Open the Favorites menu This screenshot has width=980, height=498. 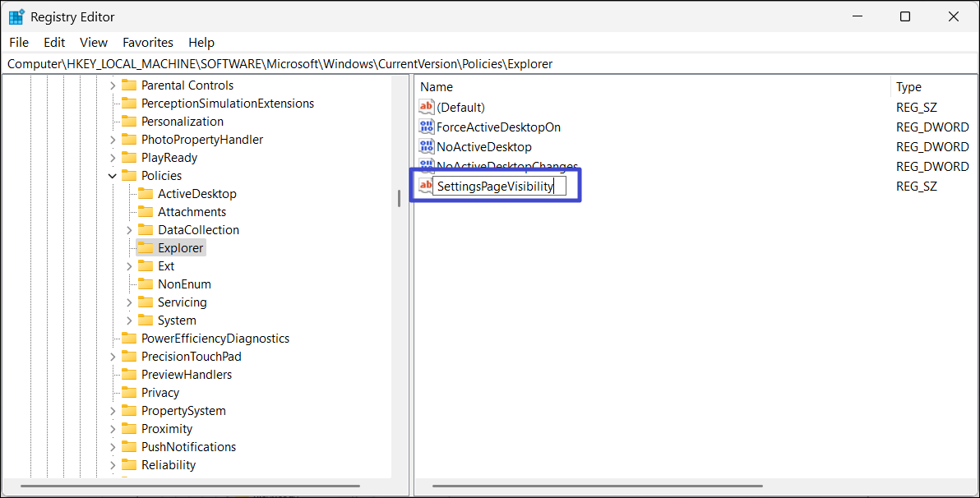148,43
